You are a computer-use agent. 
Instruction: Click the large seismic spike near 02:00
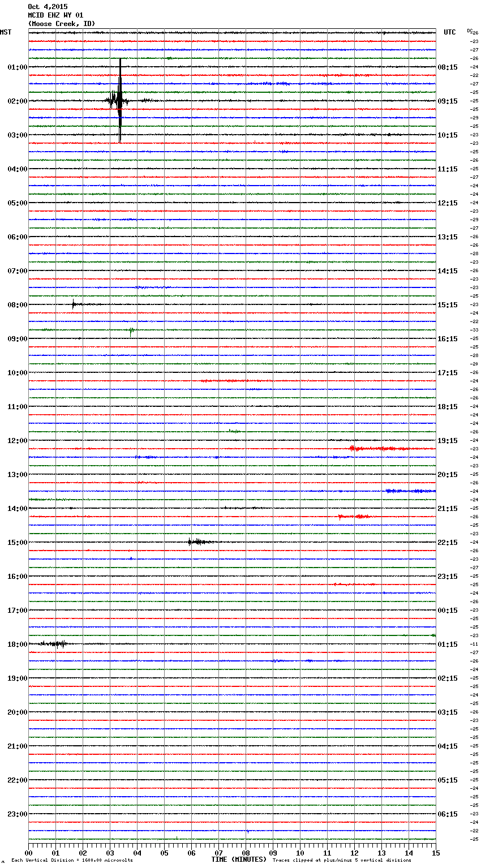click(x=120, y=101)
